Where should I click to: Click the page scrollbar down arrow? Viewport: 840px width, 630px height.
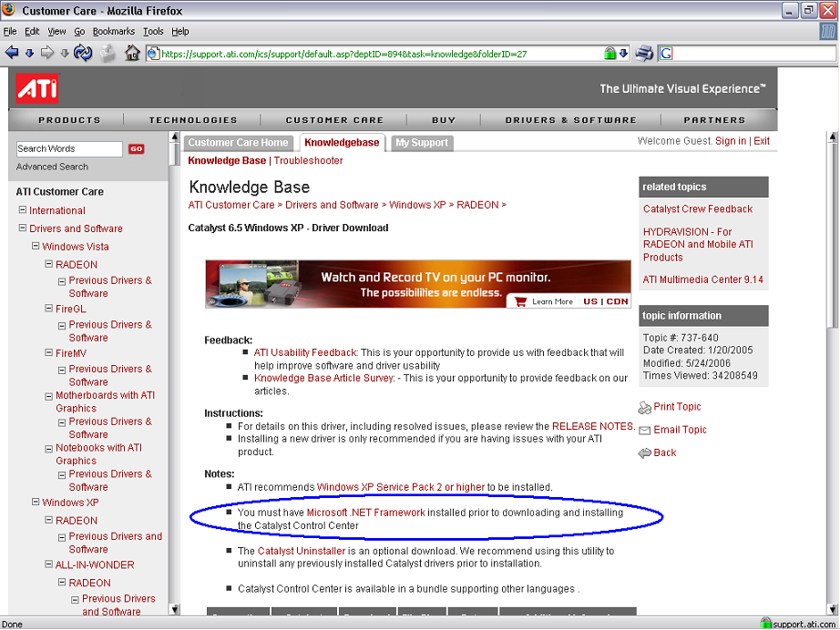pos(833,609)
